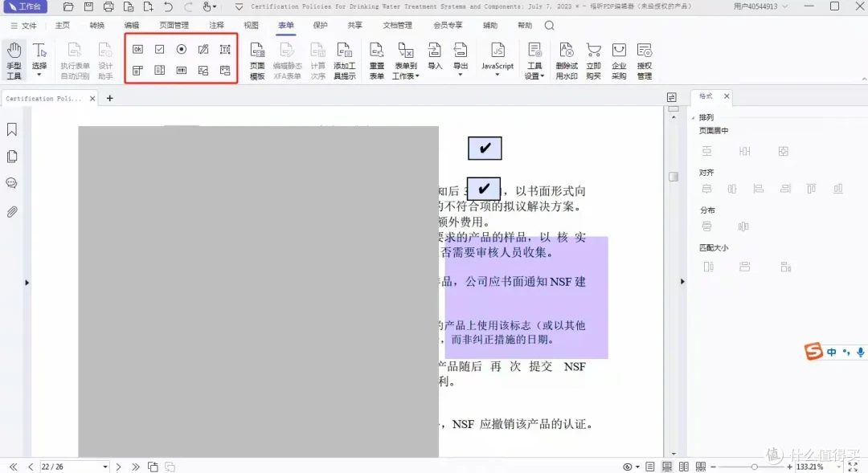Insert a signature field with the pen icon
868x473 pixels.
click(203, 49)
